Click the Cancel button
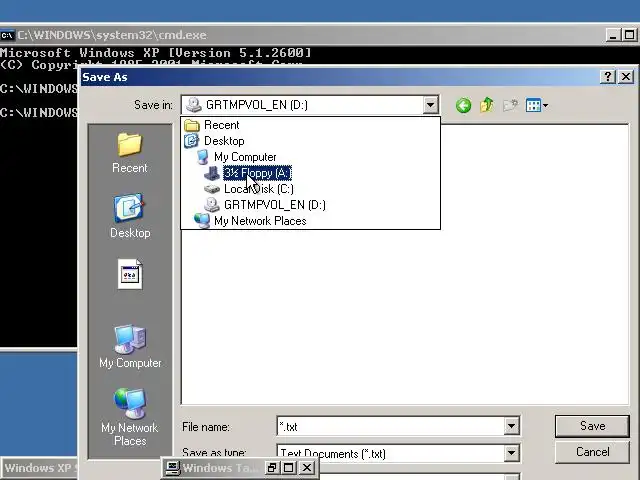 tap(592, 452)
